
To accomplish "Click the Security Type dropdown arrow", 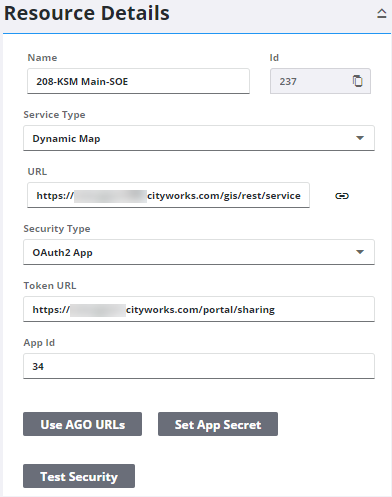I will point(360,252).
